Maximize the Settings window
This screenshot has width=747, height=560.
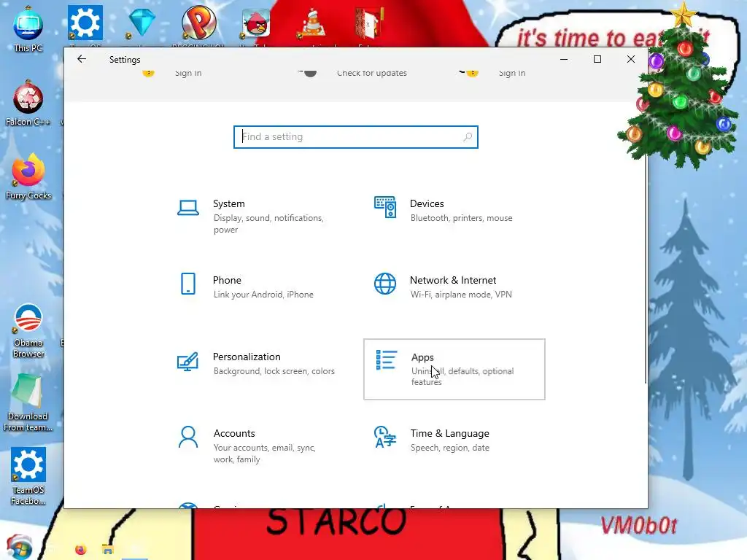(x=597, y=59)
